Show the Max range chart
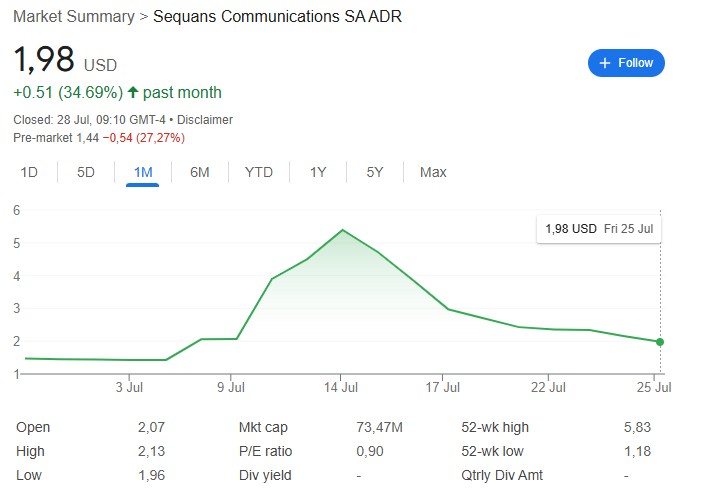718x499 pixels. coord(433,172)
